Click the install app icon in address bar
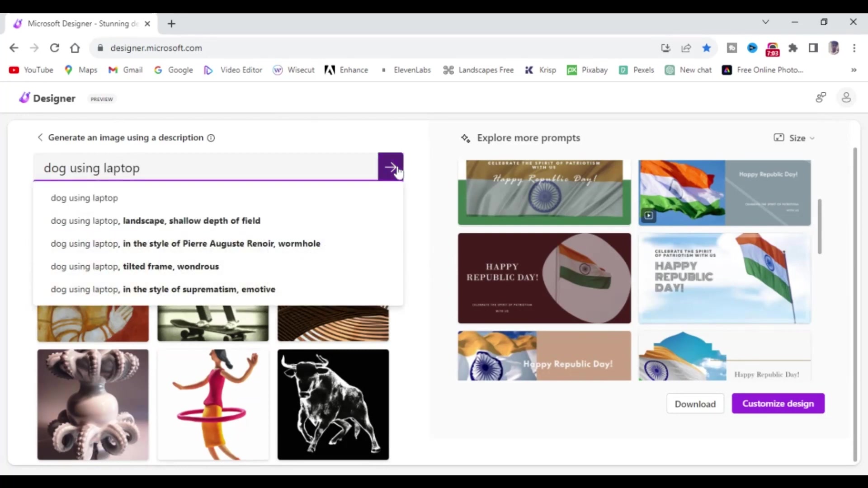868x488 pixels. 665,48
